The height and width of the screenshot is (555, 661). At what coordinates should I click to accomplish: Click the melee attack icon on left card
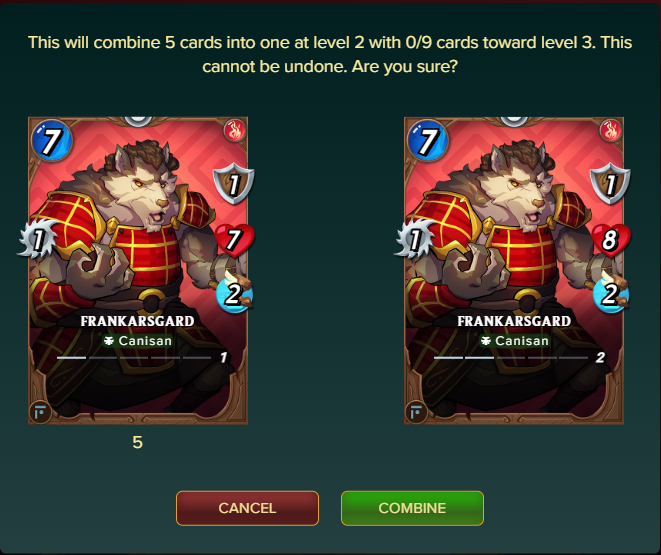pyautogui.click(x=38, y=239)
